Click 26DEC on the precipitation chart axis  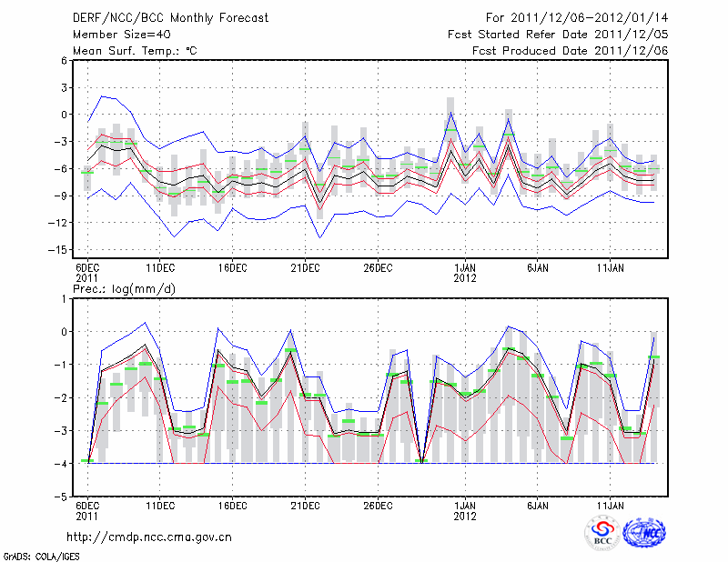click(378, 505)
